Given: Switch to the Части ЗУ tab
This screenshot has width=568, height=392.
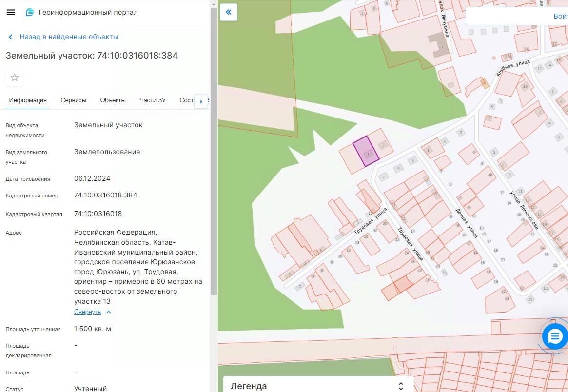Looking at the screenshot, I should coord(153,100).
